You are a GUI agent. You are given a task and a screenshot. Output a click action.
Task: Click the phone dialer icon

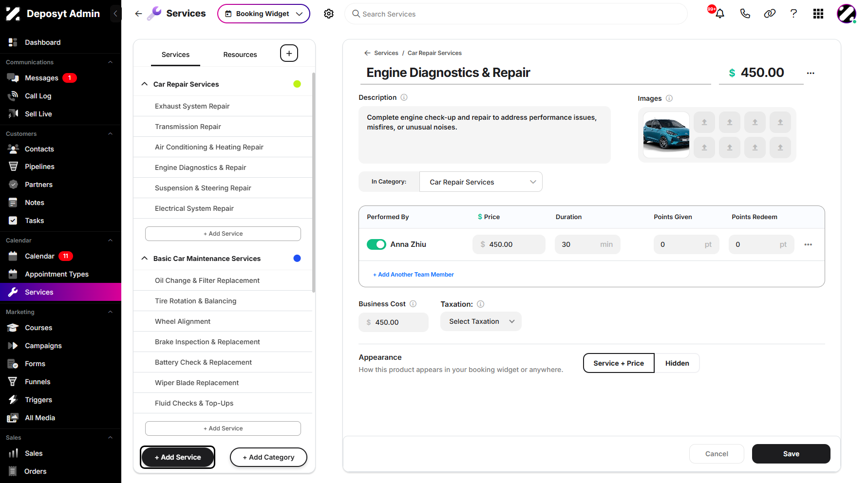click(745, 14)
